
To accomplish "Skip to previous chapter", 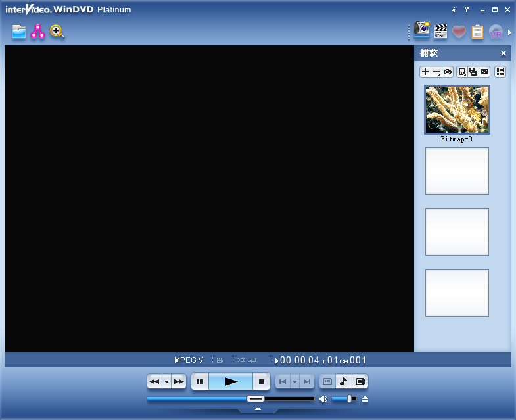I will pyautogui.click(x=283, y=382).
